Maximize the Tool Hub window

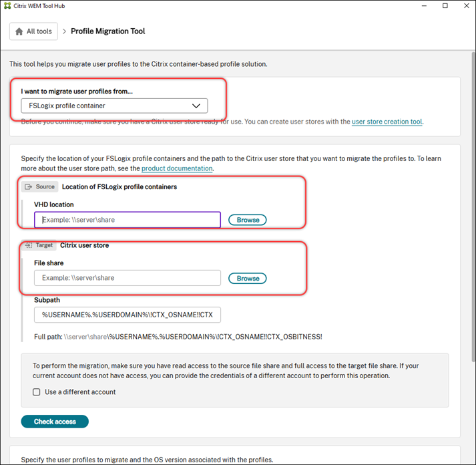[x=445, y=6]
